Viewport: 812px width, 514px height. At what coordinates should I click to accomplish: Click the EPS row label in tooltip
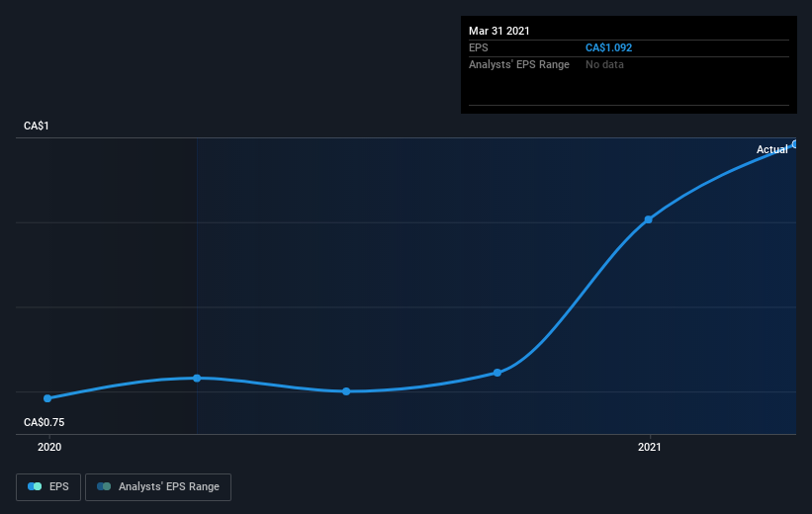[479, 47]
